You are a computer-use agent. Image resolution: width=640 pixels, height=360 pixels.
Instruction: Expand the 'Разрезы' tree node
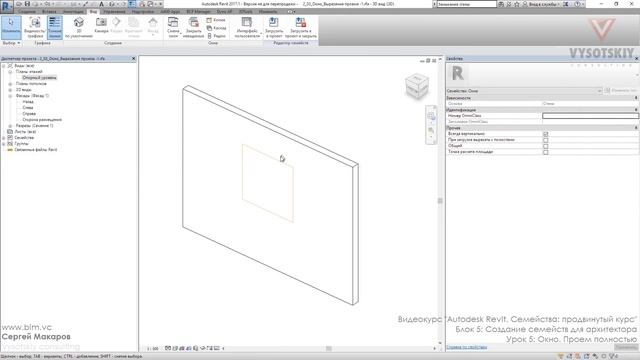(x=10, y=126)
